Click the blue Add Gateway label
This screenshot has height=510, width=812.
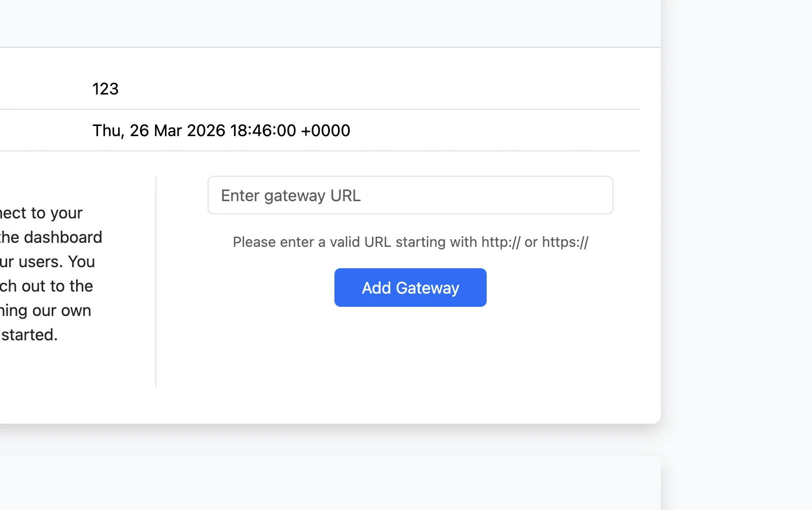(x=410, y=288)
